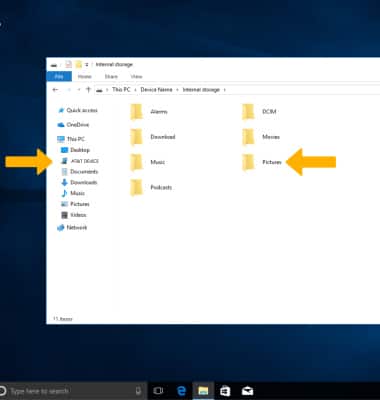Select Quick access in the navigation pane
Screen dimensions: 380x400
[x=78, y=110]
